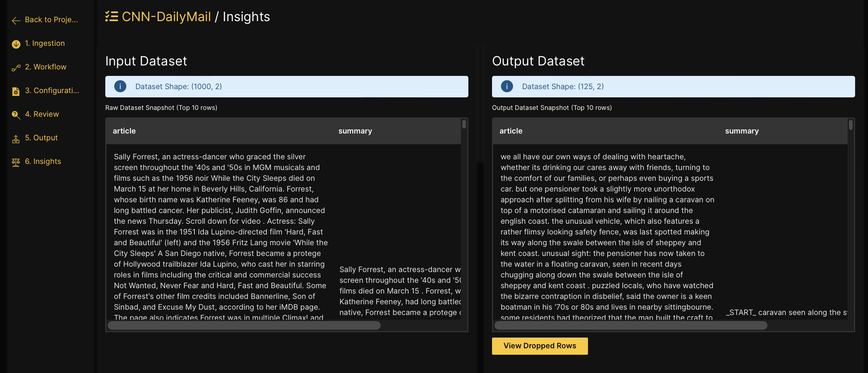Open Configuration via its gear-document icon
The image size is (868, 373).
click(x=16, y=92)
